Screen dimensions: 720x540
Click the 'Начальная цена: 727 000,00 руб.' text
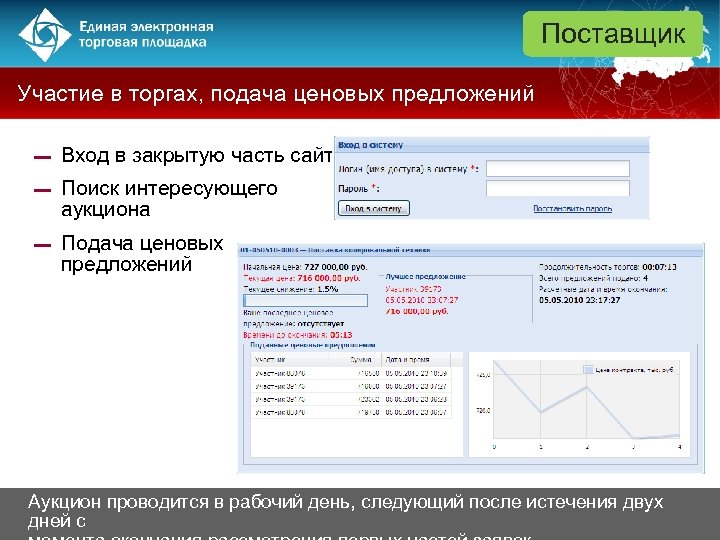click(x=305, y=267)
